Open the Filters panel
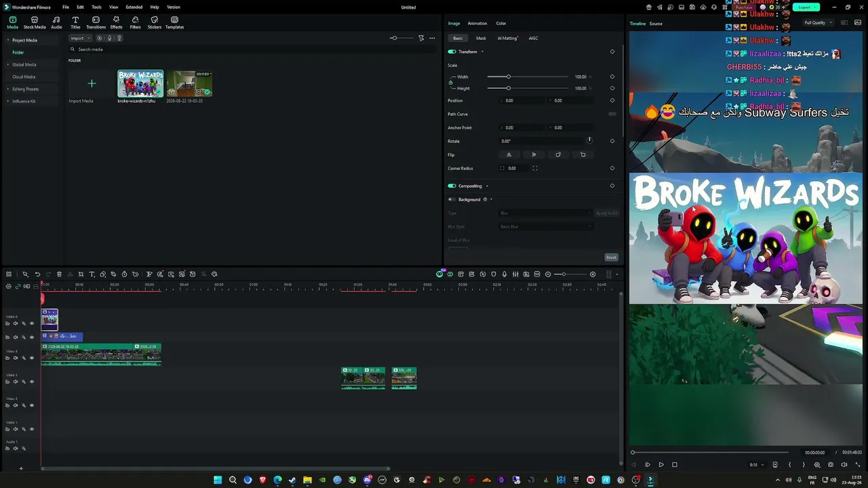This screenshot has width=868, height=488. click(135, 23)
